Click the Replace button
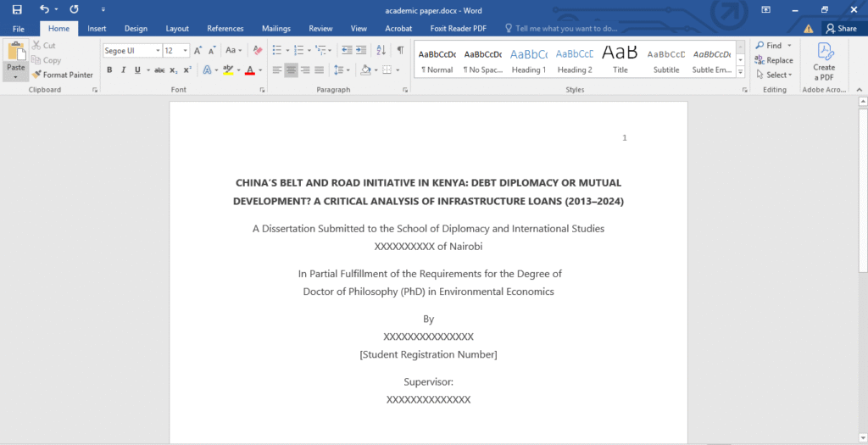Screen dimensions: 868x445 tap(774, 60)
